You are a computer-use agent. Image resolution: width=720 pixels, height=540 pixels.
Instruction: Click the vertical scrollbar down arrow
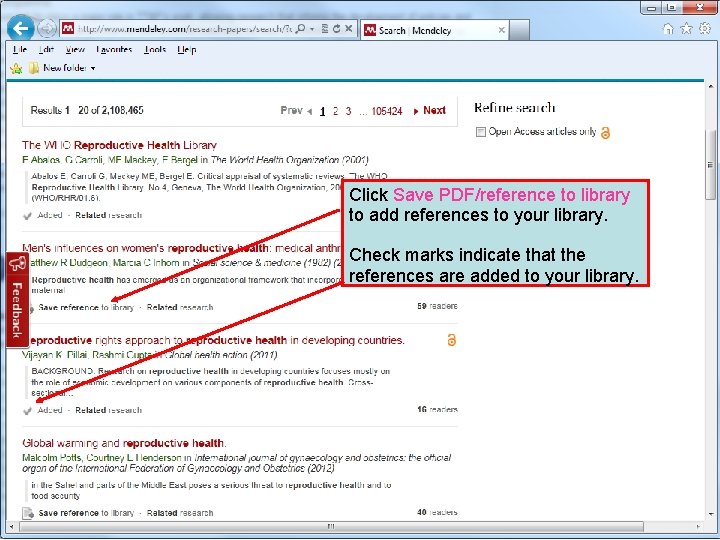point(711,514)
